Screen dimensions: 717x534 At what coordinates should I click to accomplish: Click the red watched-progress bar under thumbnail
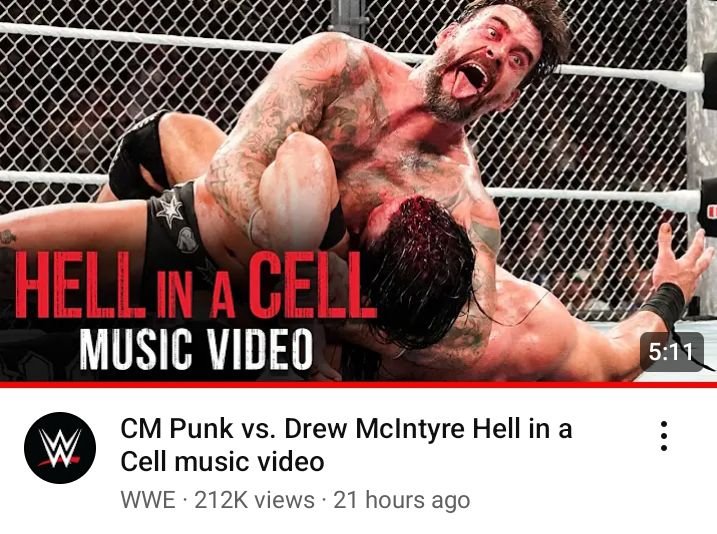click(x=358, y=384)
